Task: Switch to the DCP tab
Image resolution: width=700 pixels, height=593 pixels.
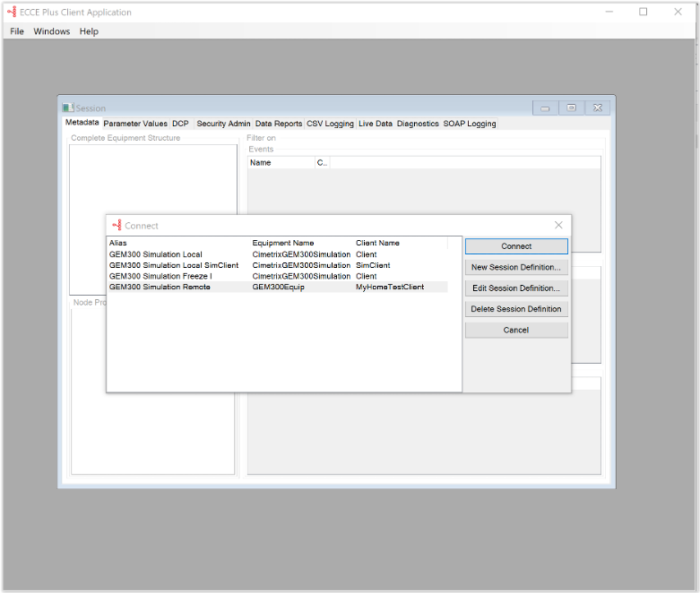Action: tap(181, 124)
